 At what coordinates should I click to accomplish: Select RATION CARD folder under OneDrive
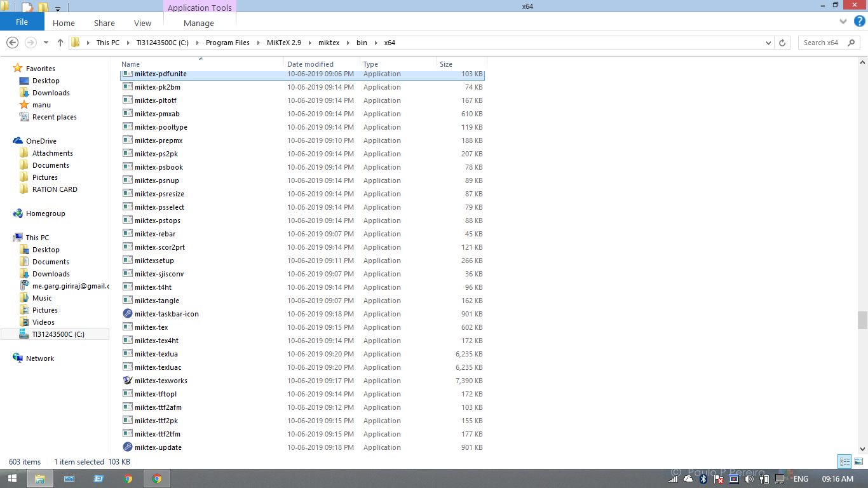(55, 189)
